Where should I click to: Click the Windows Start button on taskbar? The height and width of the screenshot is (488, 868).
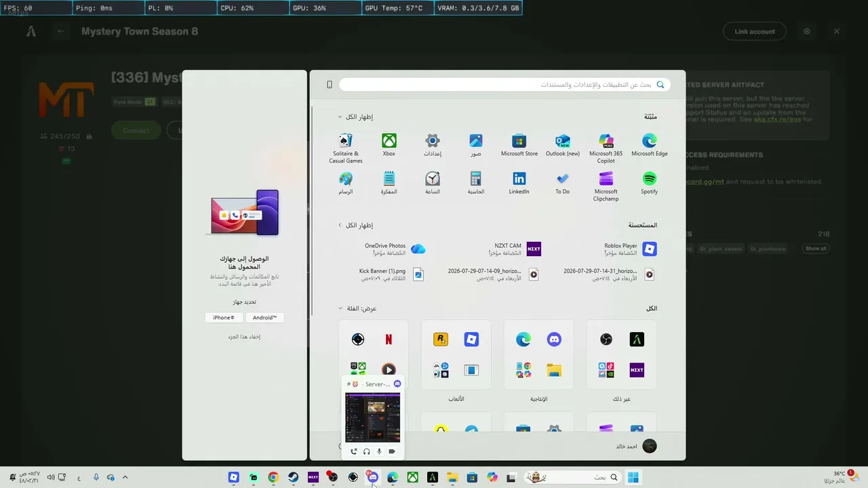[633, 477]
